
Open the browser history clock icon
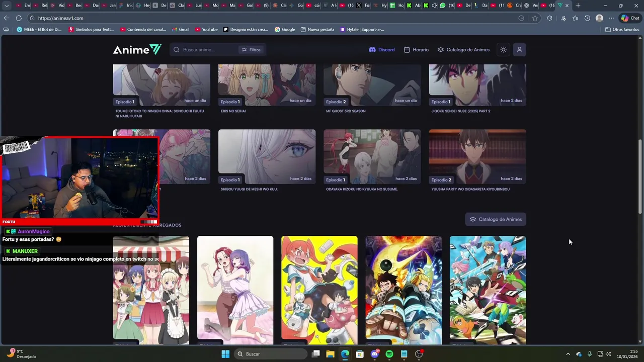click(587, 18)
